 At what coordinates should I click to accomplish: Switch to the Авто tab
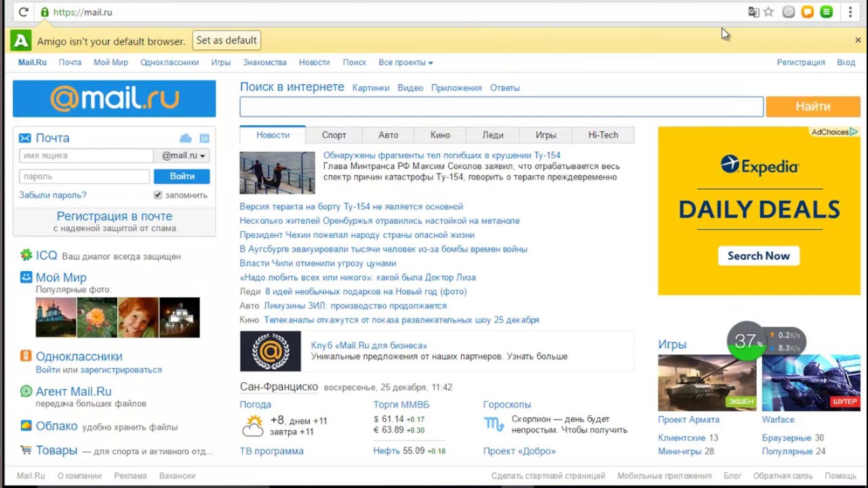click(389, 135)
